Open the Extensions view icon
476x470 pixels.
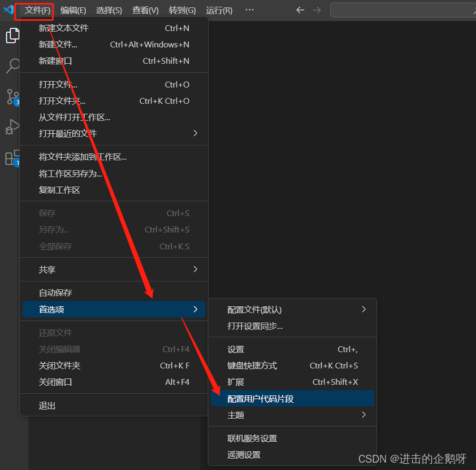tap(12, 158)
